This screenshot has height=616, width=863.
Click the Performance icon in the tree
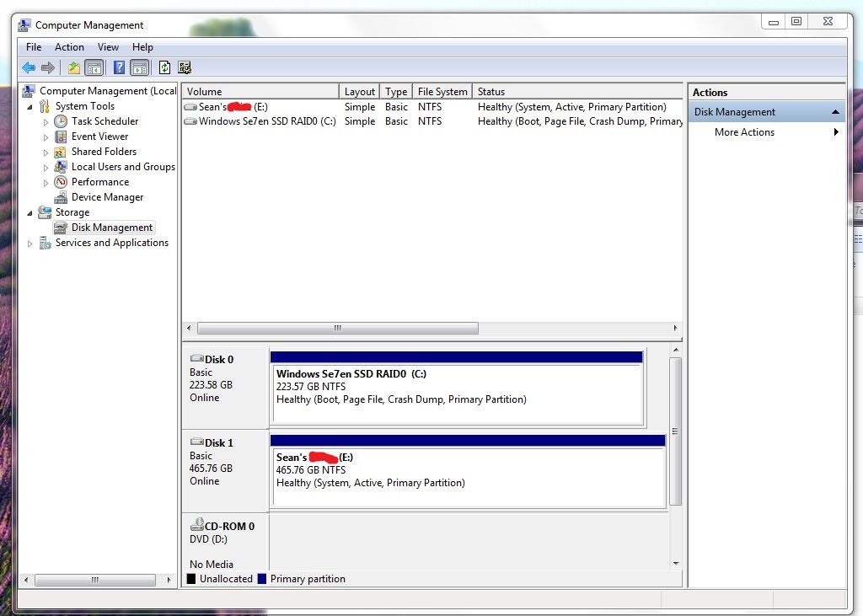click(x=61, y=182)
